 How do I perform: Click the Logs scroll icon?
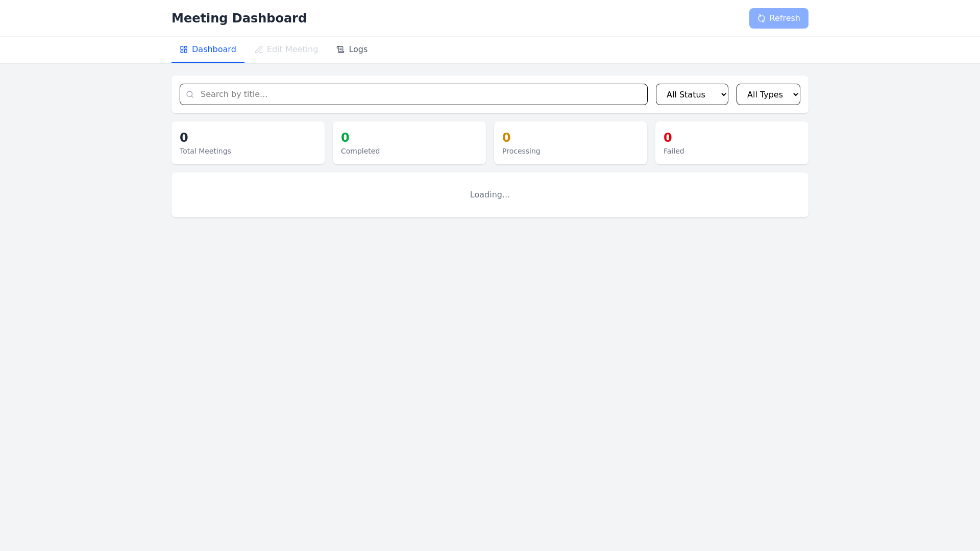click(340, 49)
